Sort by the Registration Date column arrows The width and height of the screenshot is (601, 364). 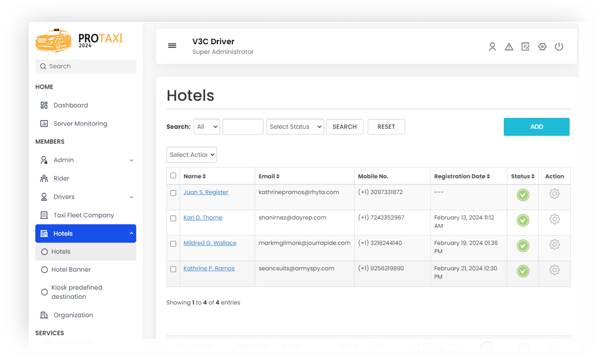coord(488,176)
